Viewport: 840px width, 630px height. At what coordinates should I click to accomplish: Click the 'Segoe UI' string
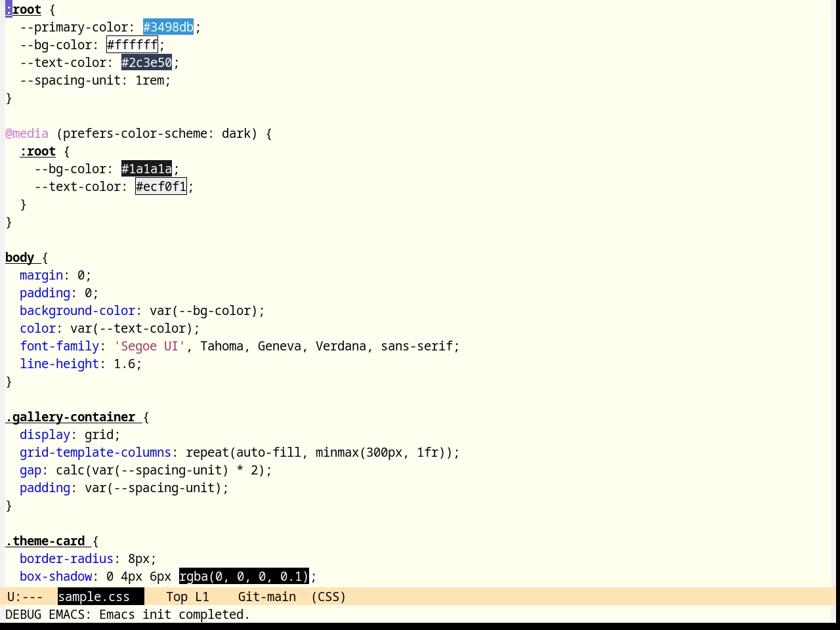coord(150,346)
